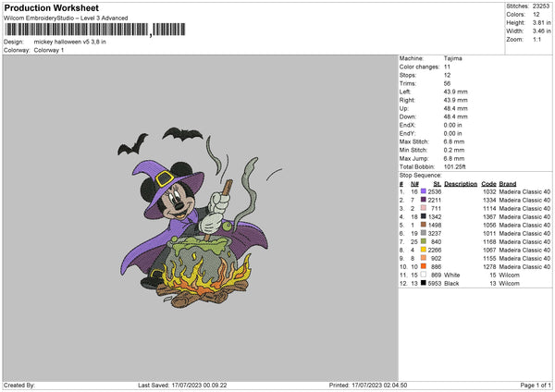Image resolution: width=555 pixels, height=392 pixels.
Task: Click Last Saved date '17/07/2023 00.09.22'
Action: pos(199,385)
